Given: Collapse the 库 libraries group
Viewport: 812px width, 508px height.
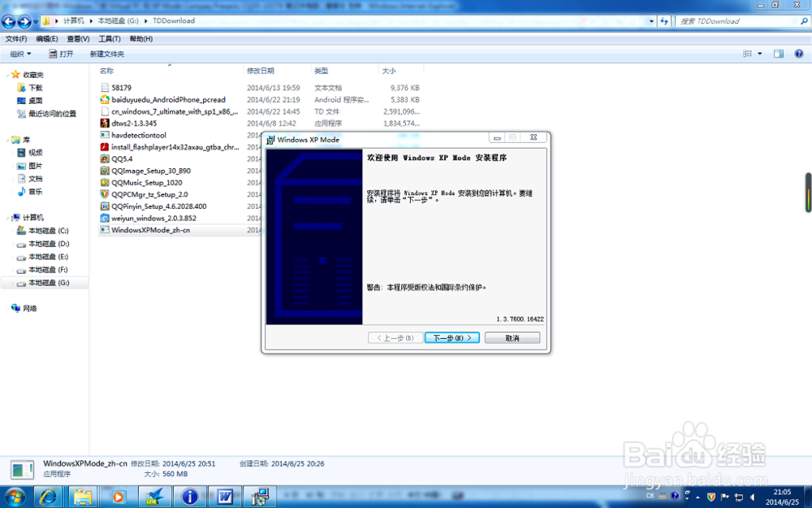Looking at the screenshot, I should pyautogui.click(x=7, y=140).
